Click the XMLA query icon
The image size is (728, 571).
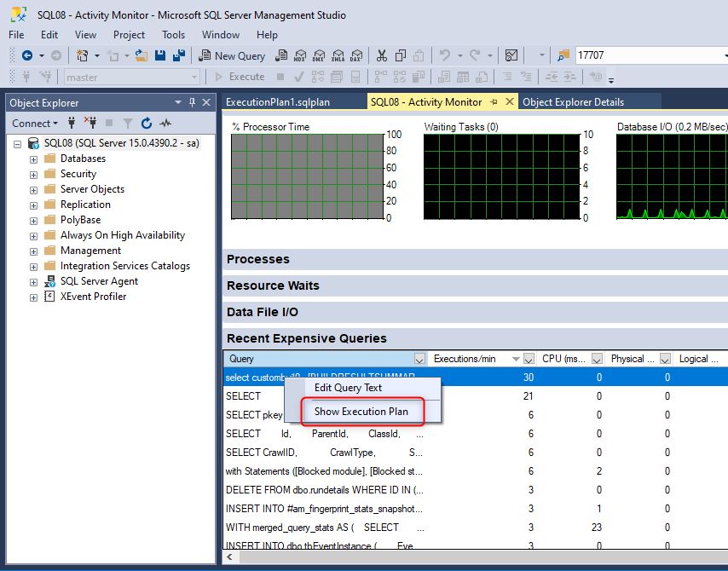[x=338, y=55]
